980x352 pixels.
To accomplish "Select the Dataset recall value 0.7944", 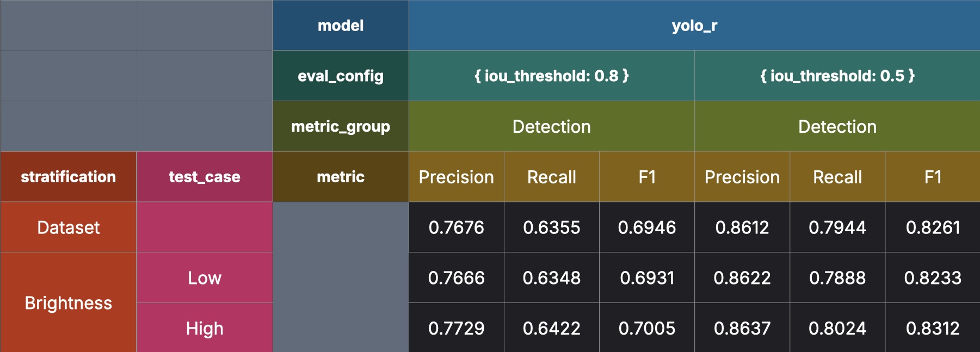I will [837, 227].
